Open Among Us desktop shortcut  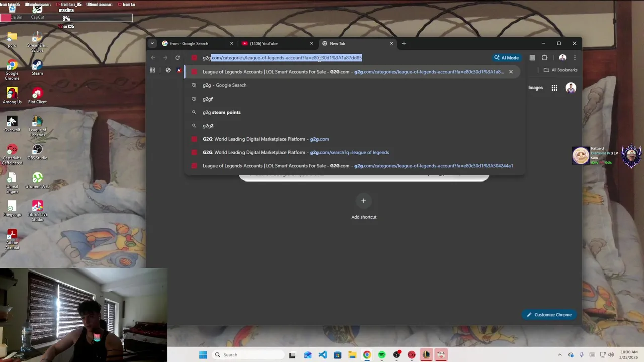click(x=12, y=96)
